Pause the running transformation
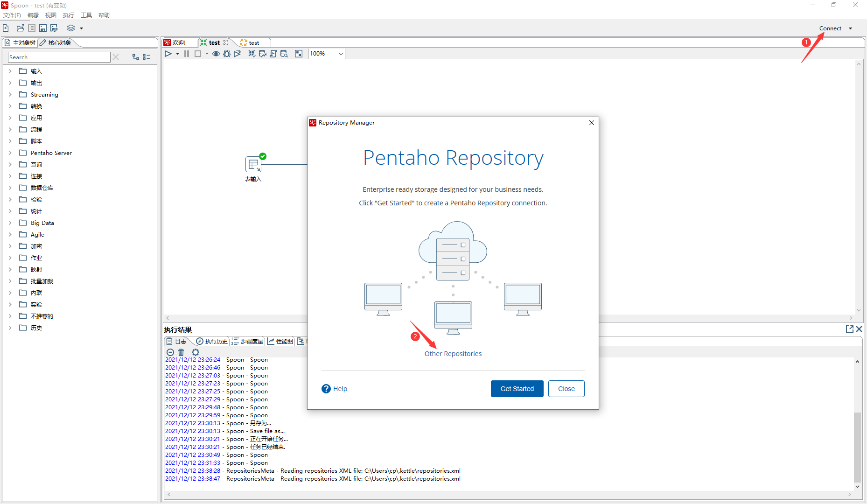Viewport: 867px width, 504px height. pos(187,54)
